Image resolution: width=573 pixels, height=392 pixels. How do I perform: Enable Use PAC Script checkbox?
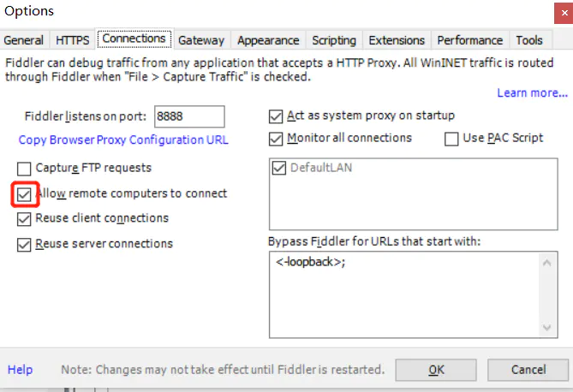point(451,139)
